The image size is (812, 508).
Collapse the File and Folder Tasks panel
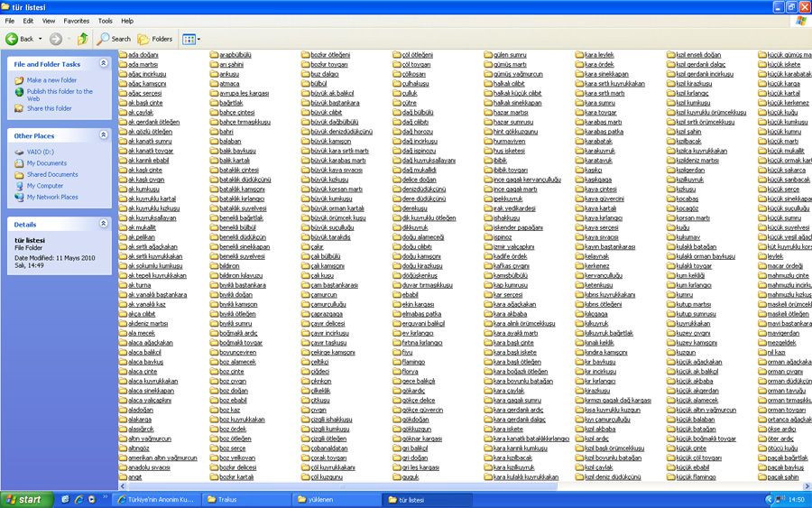click(103, 64)
